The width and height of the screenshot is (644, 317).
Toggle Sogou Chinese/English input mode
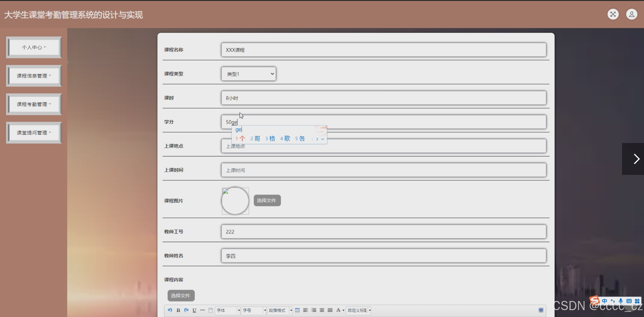coord(604,301)
